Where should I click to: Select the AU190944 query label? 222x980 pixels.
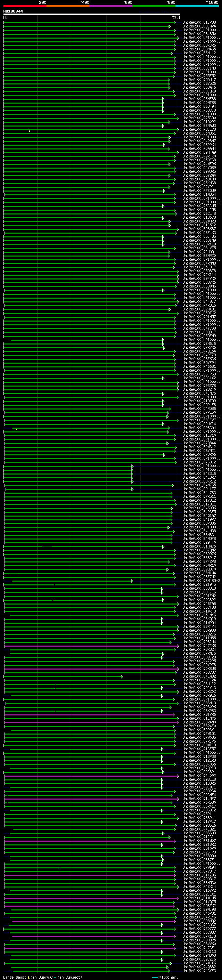[13, 11]
